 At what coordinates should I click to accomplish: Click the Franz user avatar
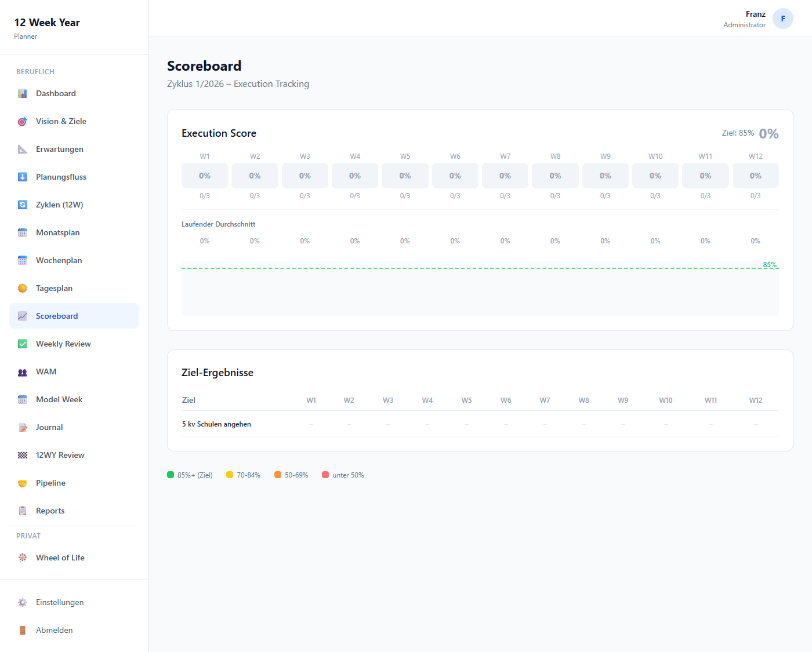tap(782, 19)
